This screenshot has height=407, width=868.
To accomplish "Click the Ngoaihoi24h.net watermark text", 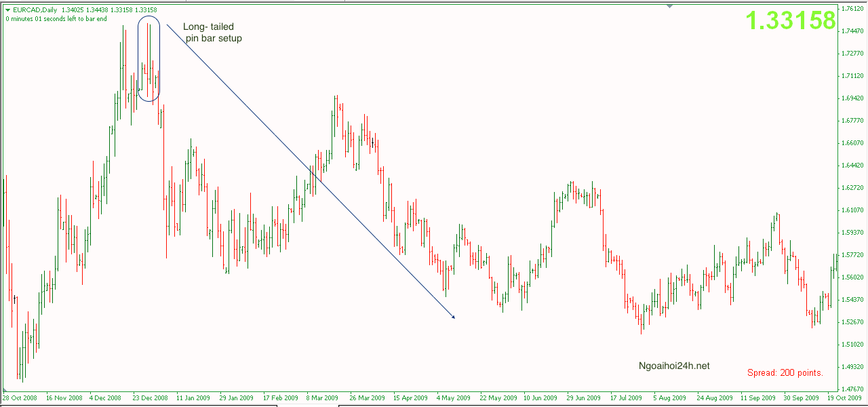I will tap(674, 366).
